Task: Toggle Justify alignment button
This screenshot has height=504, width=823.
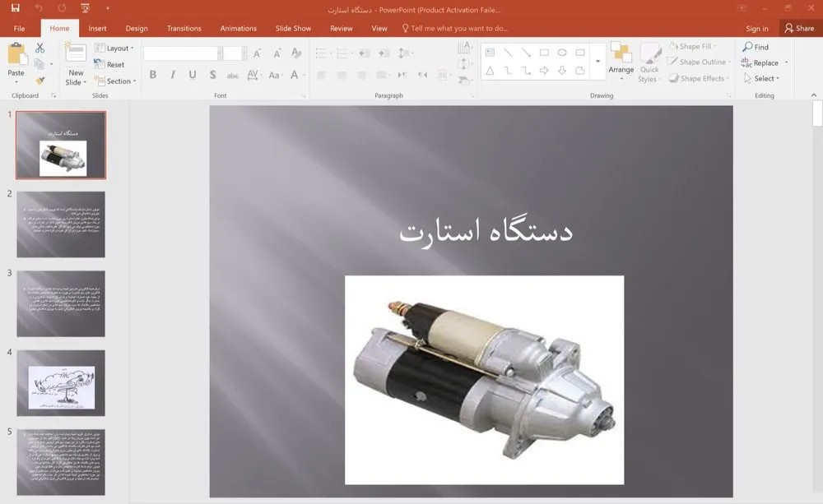Action: [383, 75]
